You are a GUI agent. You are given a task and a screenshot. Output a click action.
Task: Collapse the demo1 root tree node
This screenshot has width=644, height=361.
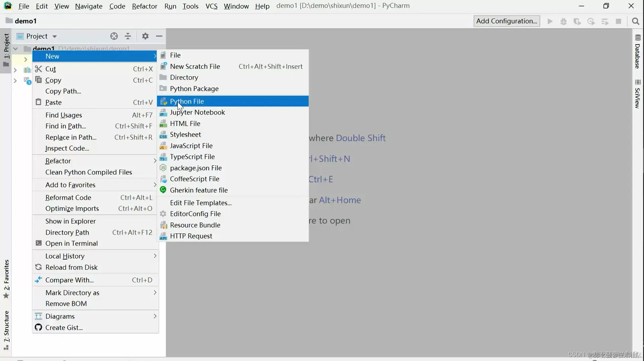[x=15, y=49]
